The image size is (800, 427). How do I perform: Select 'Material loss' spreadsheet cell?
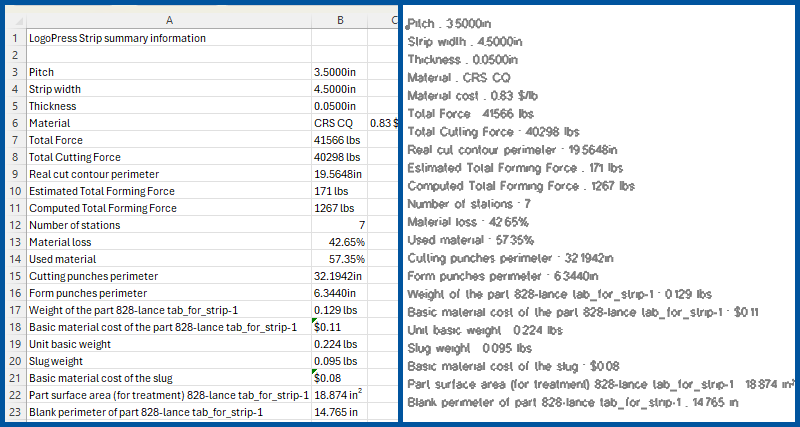click(169, 242)
